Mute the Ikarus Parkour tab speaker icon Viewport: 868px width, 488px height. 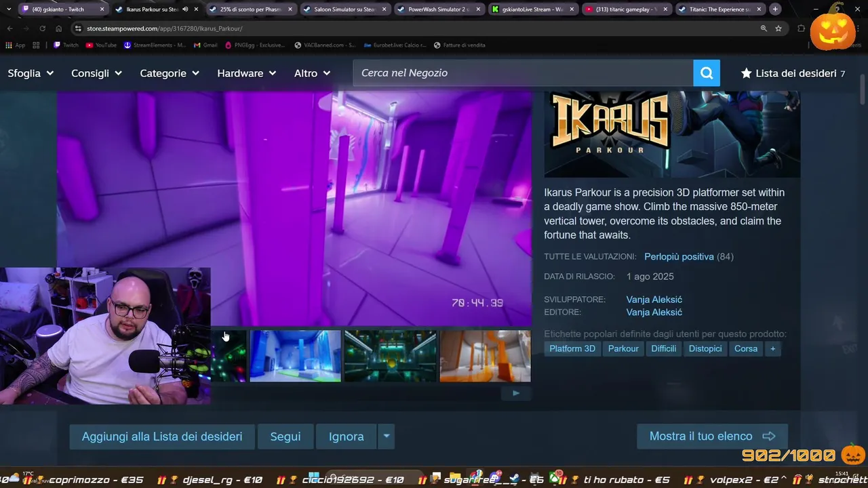coord(185,9)
